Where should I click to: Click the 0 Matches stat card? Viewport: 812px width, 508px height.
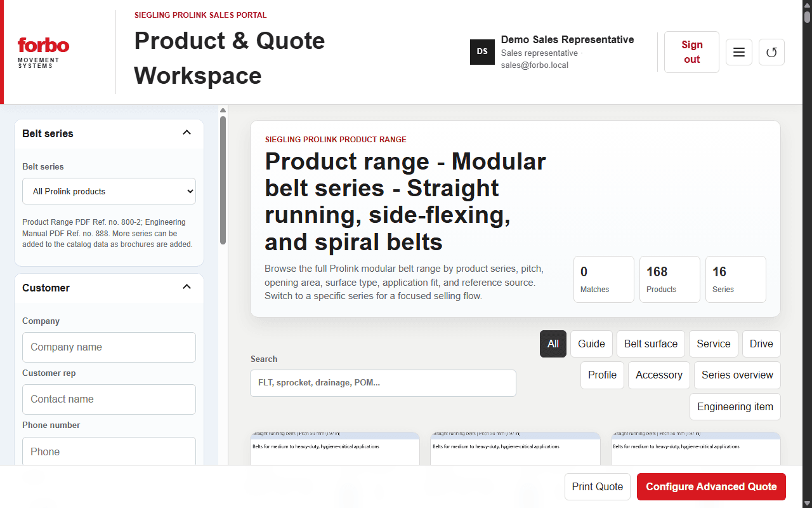[603, 279]
